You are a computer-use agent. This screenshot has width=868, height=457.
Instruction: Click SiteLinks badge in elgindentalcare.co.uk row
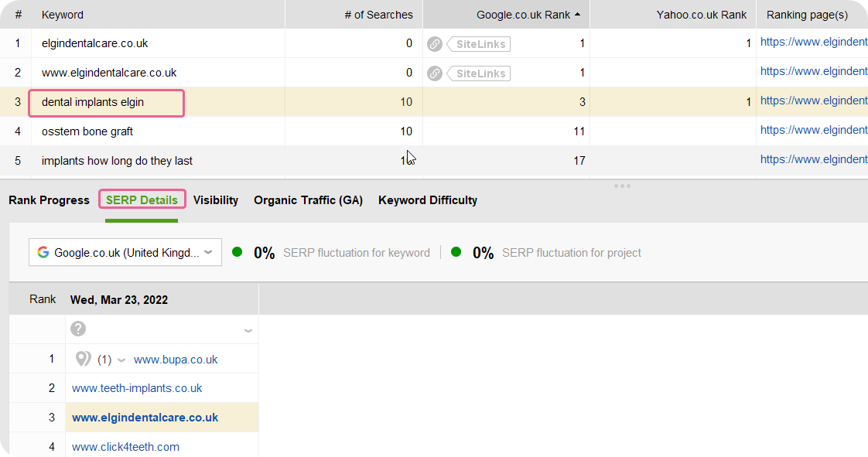coord(479,44)
